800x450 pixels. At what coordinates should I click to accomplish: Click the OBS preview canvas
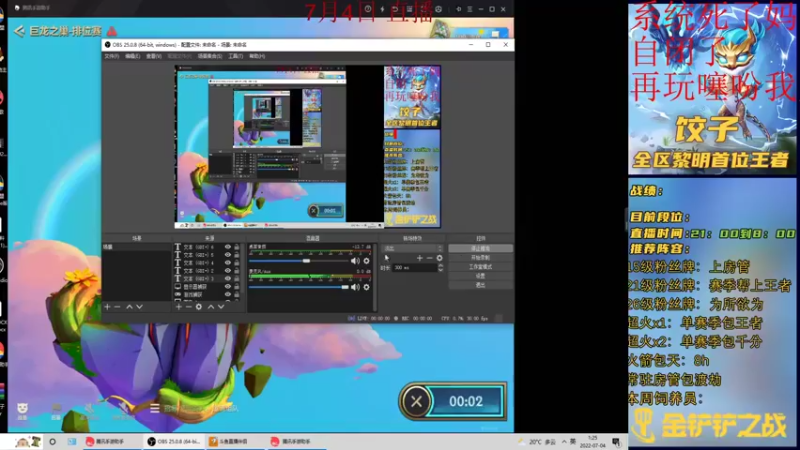308,146
